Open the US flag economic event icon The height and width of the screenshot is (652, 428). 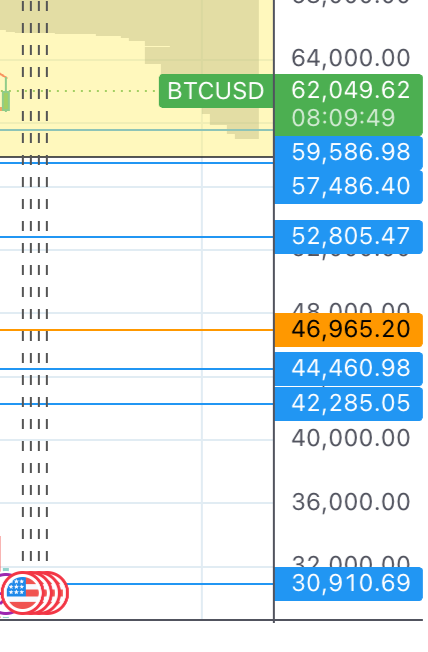click(x=21, y=593)
